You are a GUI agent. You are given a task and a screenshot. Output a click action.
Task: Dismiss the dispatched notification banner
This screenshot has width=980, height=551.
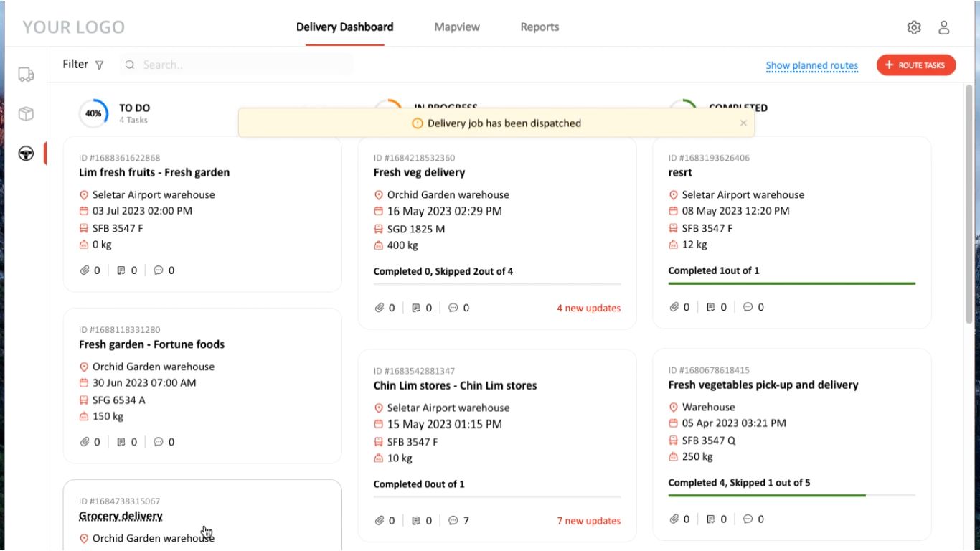[x=743, y=123]
